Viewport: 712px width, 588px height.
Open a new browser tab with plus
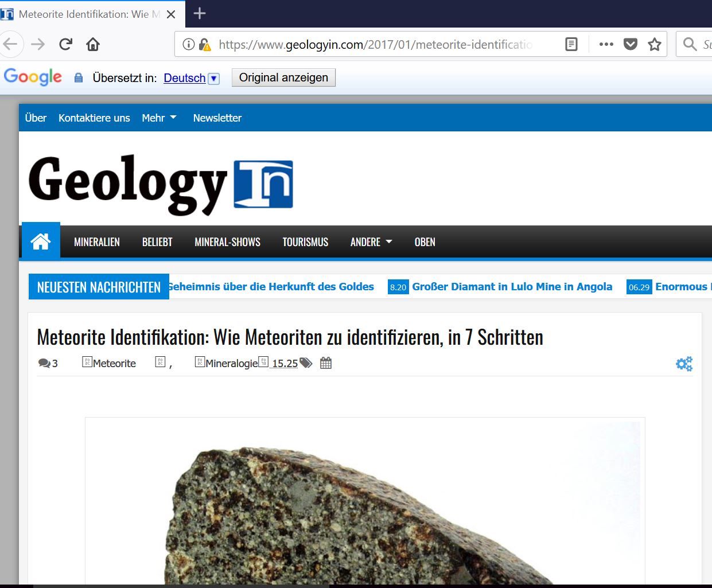click(x=200, y=13)
